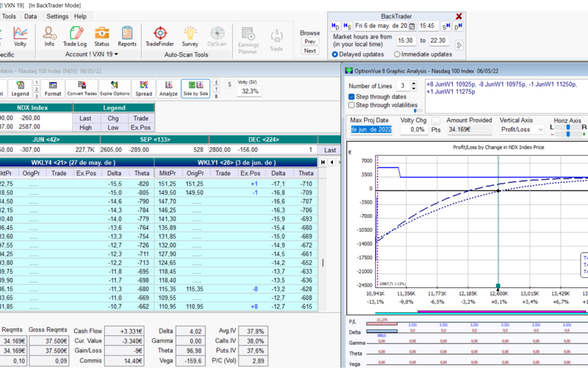
Task: Uncheck Step through dates checkbox
Action: click(x=351, y=97)
